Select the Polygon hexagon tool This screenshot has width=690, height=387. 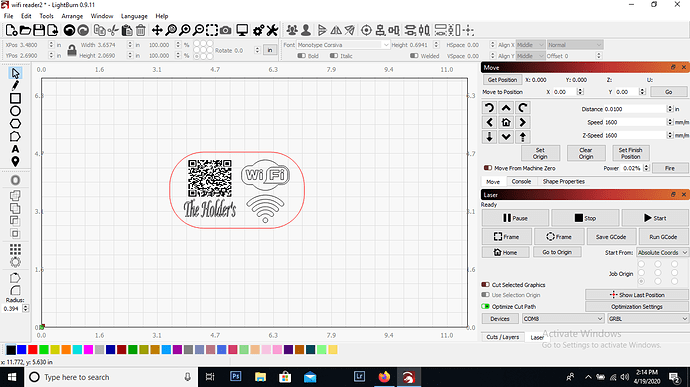pos(15,124)
